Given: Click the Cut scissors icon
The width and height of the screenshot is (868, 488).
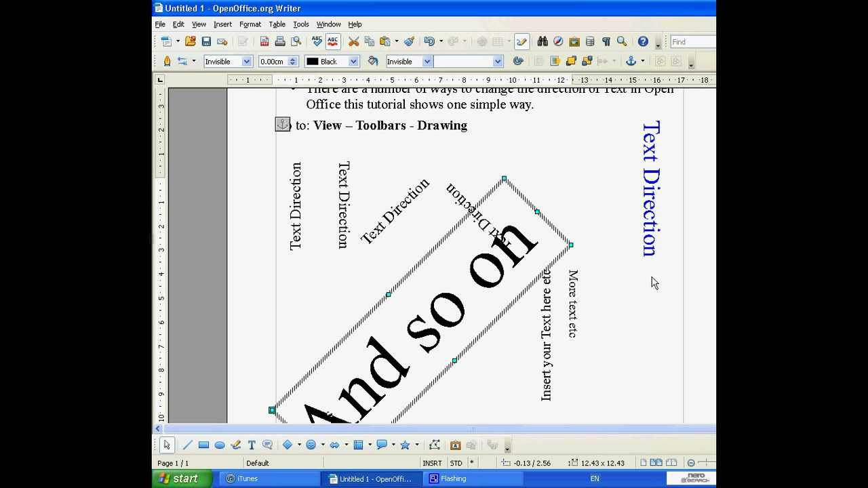Looking at the screenshot, I should click(353, 42).
